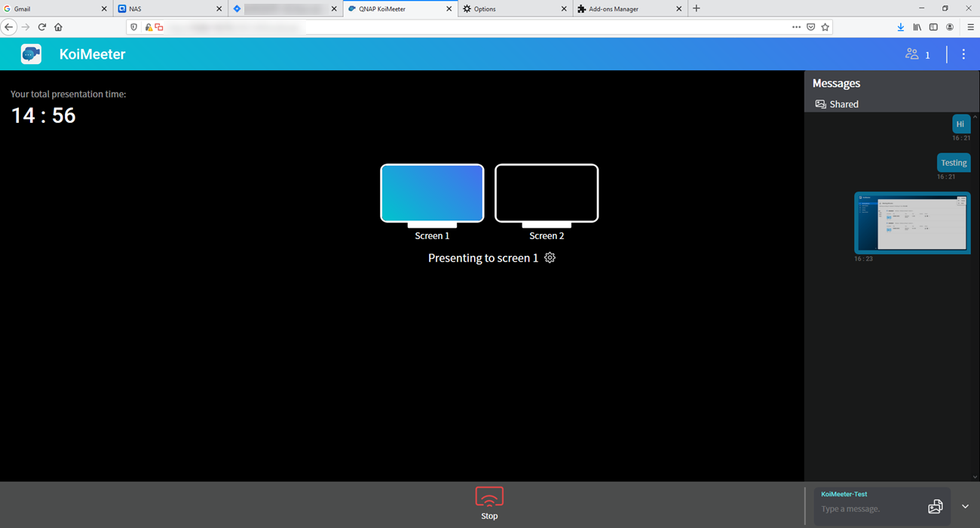Click the KoiMeeter logo icon

(31, 54)
